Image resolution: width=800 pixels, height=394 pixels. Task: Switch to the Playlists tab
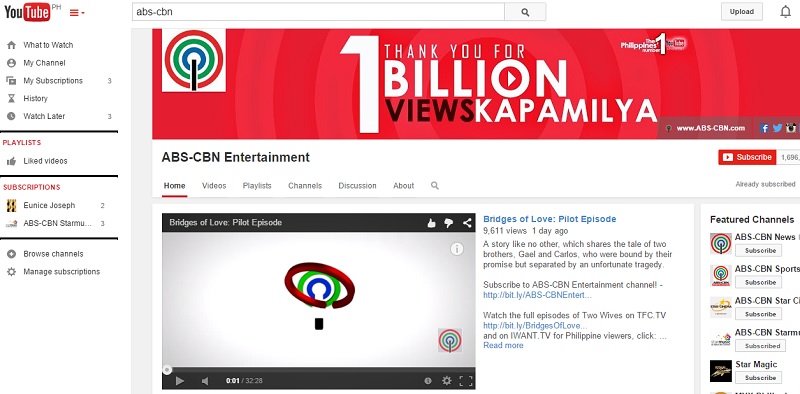click(257, 186)
